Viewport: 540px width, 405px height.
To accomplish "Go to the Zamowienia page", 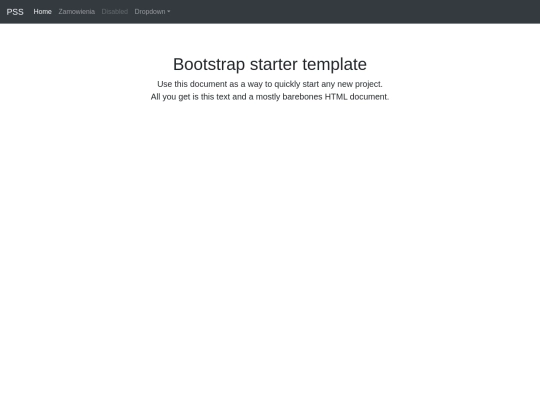I will click(x=76, y=12).
